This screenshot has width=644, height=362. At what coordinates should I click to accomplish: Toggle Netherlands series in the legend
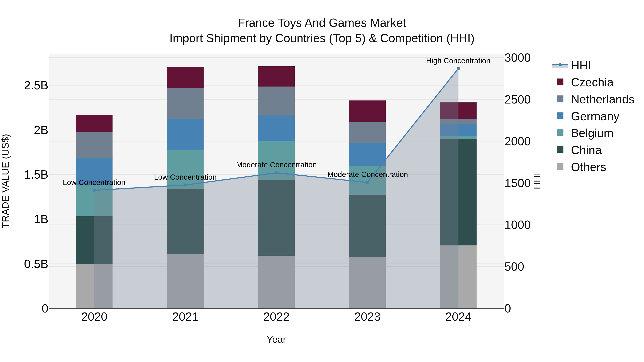coord(595,99)
